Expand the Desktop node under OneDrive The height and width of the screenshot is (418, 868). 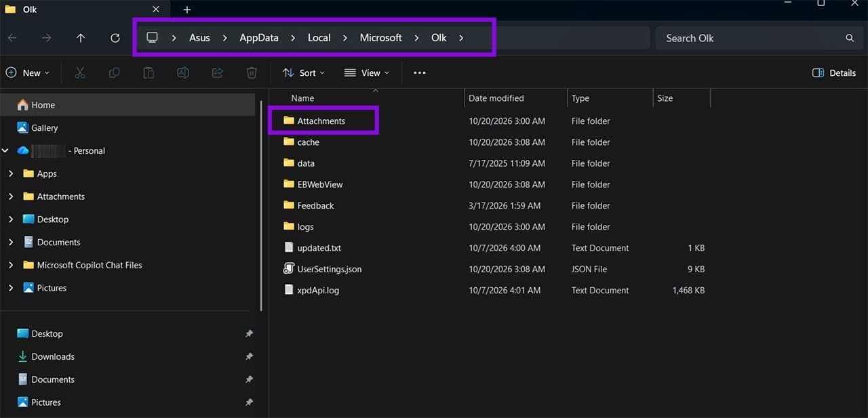(11, 220)
